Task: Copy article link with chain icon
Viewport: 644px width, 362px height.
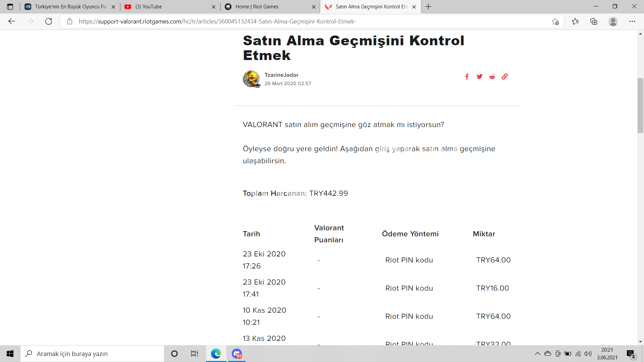Action: (504, 77)
